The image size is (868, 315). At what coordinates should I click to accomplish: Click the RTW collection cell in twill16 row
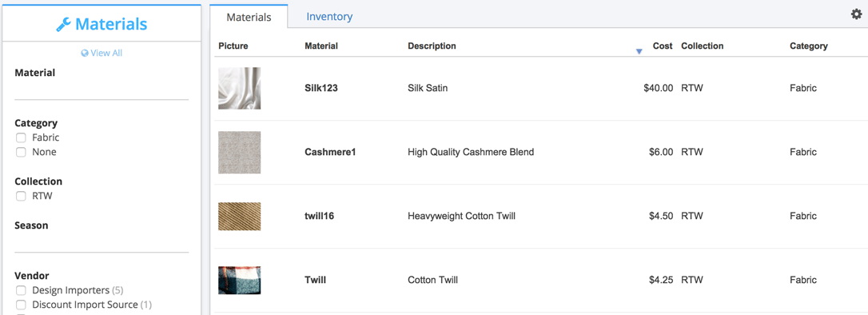[692, 216]
